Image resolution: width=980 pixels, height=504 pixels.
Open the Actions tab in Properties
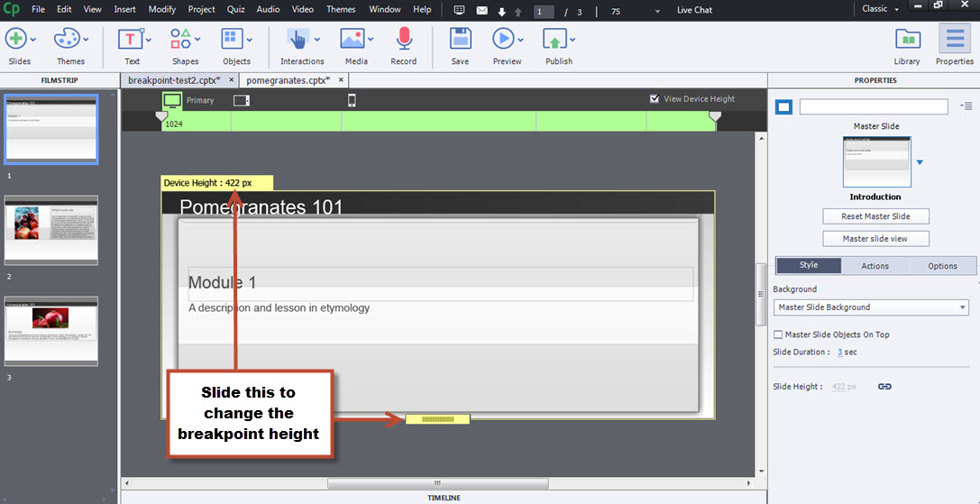coord(875,266)
